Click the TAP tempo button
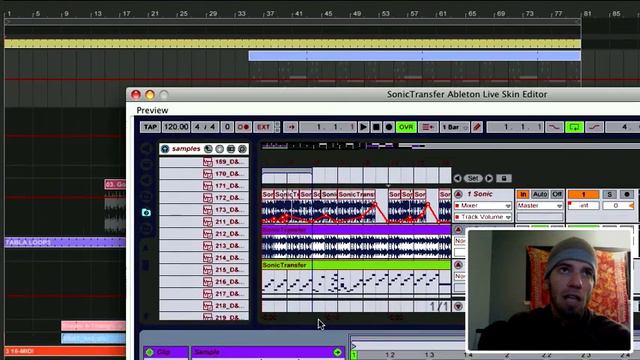This screenshot has height=360, width=640. tap(150, 127)
